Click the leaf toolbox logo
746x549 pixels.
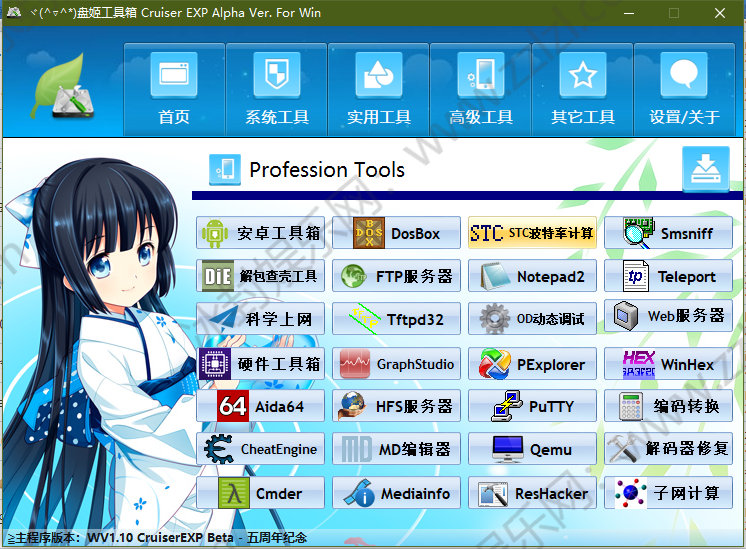[63, 87]
